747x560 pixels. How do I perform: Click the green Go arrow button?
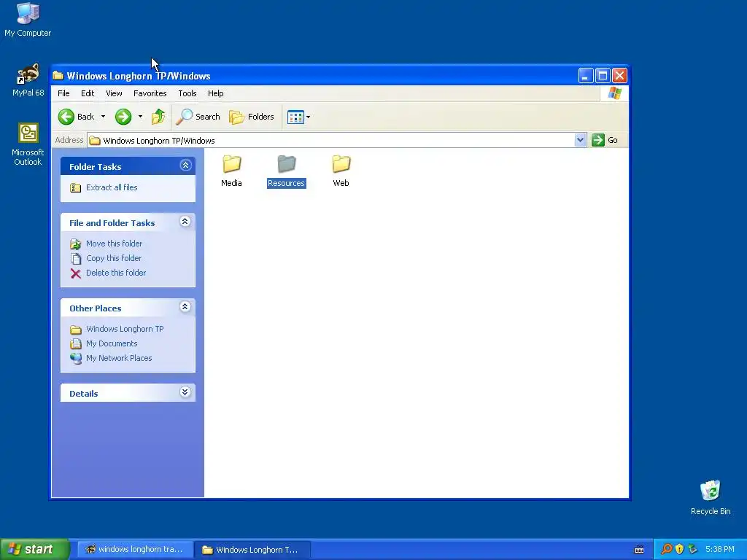pos(598,140)
